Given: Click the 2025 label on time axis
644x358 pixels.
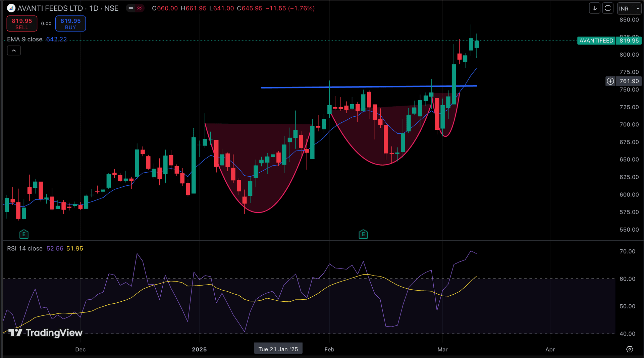Looking at the screenshot, I should [199, 349].
